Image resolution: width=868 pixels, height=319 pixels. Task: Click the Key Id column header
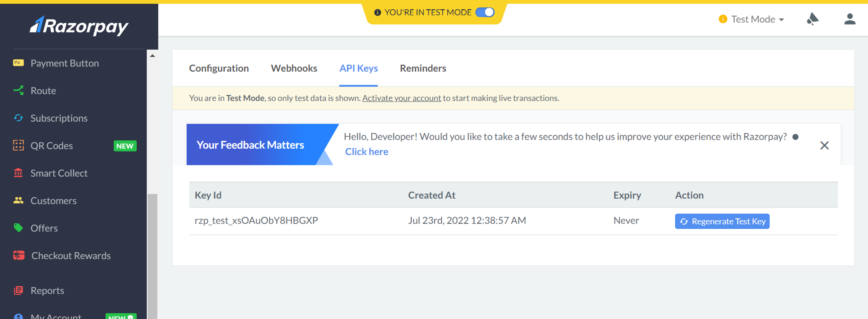tap(208, 195)
